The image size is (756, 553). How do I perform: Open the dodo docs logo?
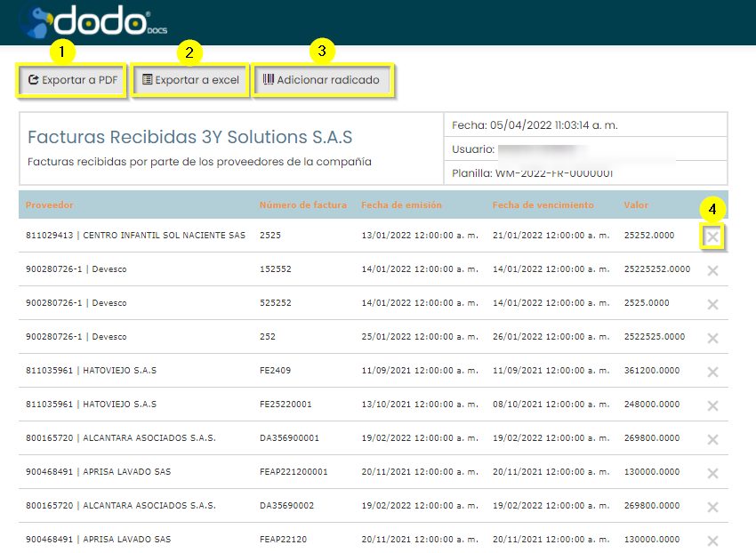(94, 21)
